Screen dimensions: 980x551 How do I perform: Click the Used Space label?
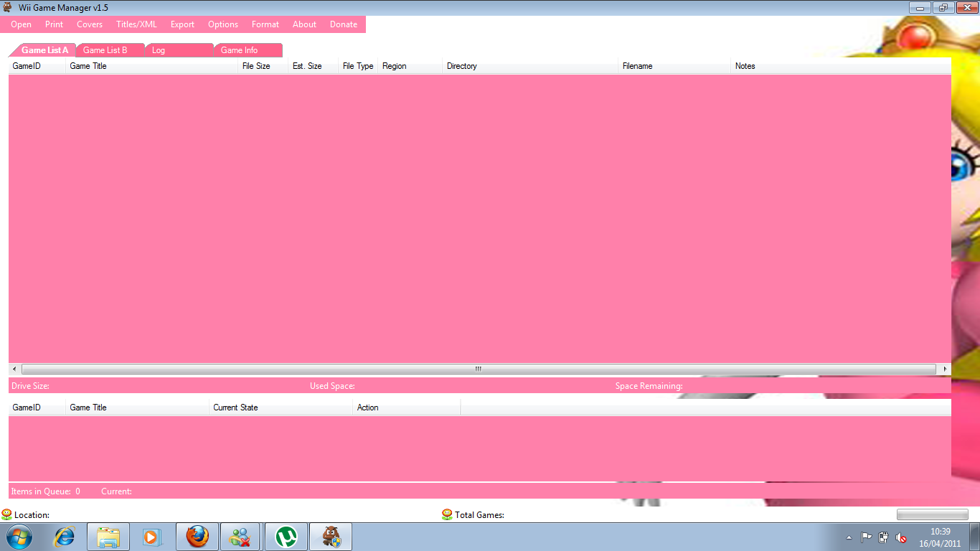click(x=332, y=386)
